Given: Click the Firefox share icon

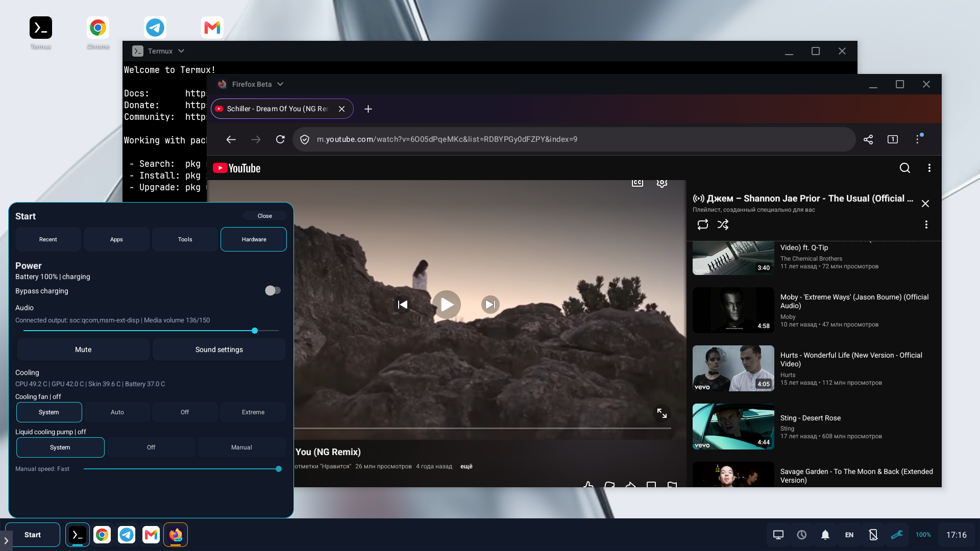Looking at the screenshot, I should tap(868, 139).
